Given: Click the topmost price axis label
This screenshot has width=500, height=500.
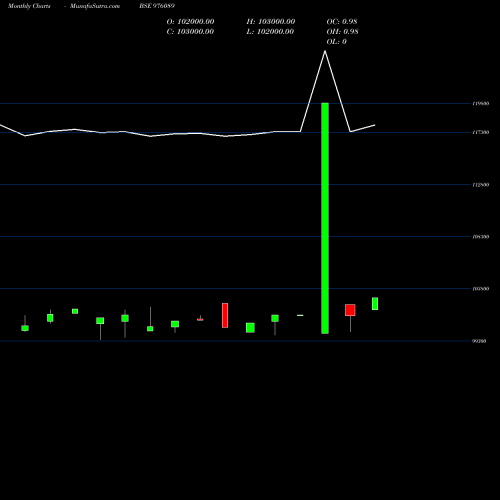Looking at the screenshot, I should [481, 104].
